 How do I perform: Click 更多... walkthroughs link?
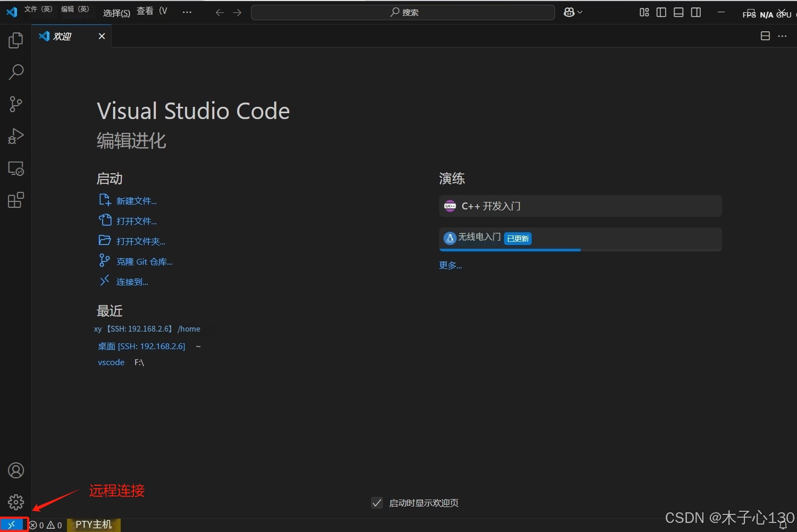click(450, 265)
